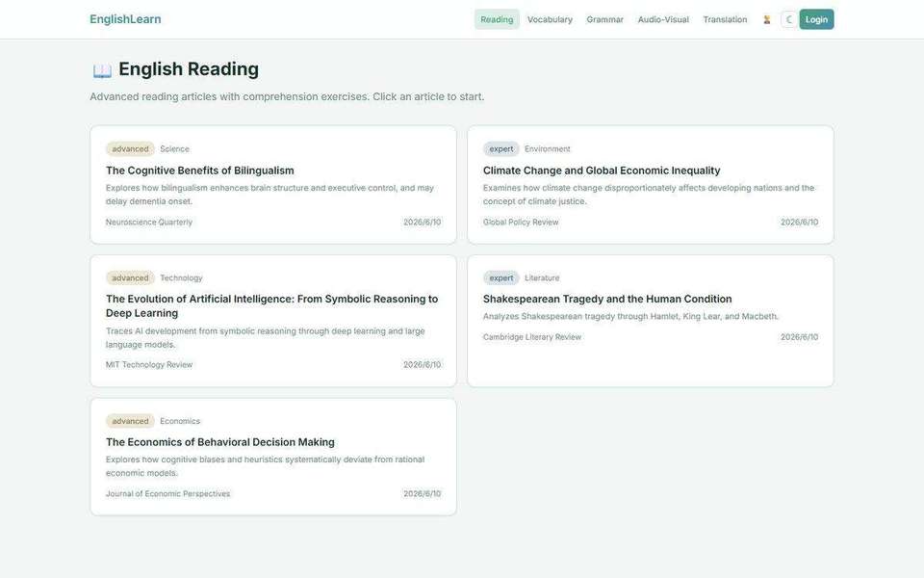This screenshot has height=578, width=924.
Task: Click the Literature category label
Action: pos(542,277)
